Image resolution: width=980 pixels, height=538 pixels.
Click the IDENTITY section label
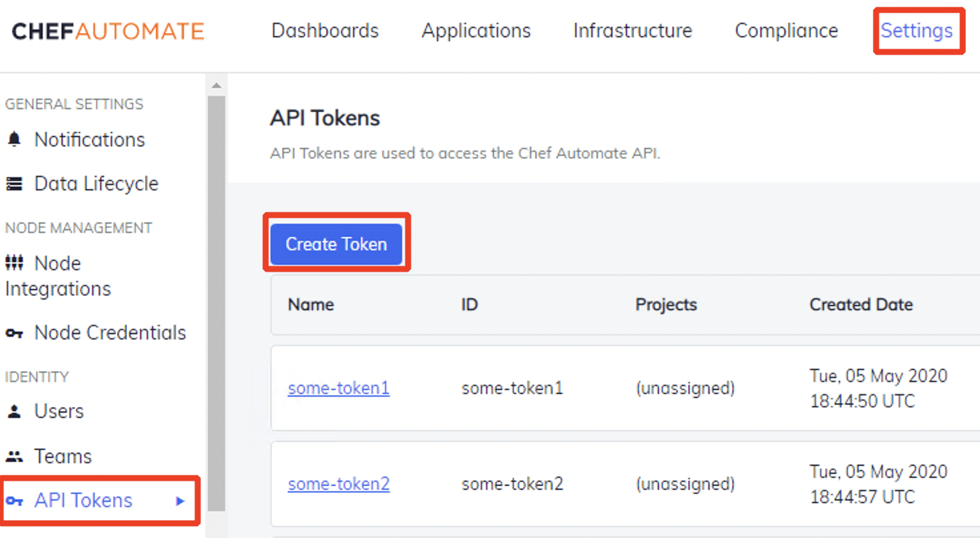pyautogui.click(x=37, y=377)
